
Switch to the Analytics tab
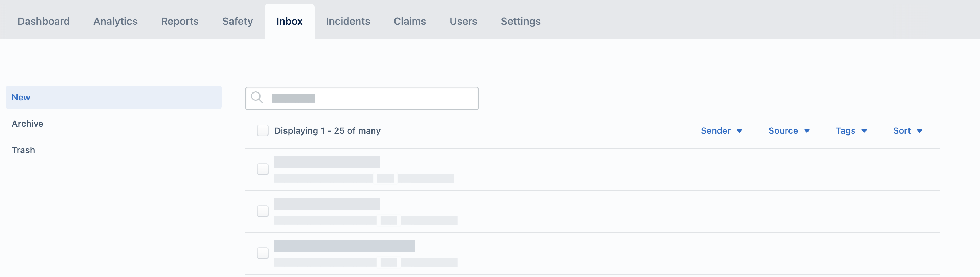pos(115,21)
